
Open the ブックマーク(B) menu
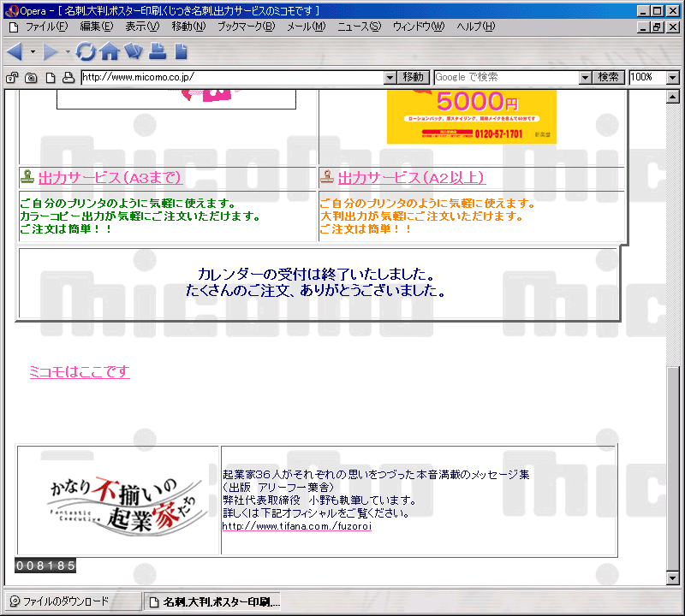[x=247, y=27]
